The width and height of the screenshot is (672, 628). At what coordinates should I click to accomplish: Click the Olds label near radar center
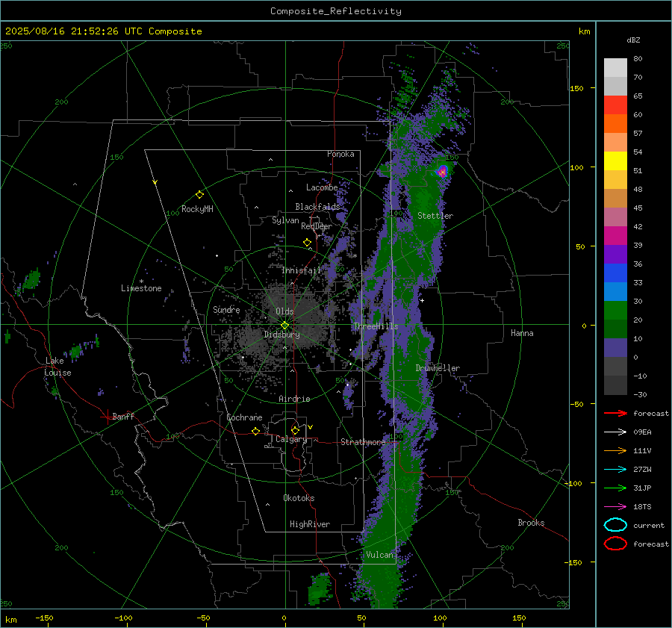(284, 311)
